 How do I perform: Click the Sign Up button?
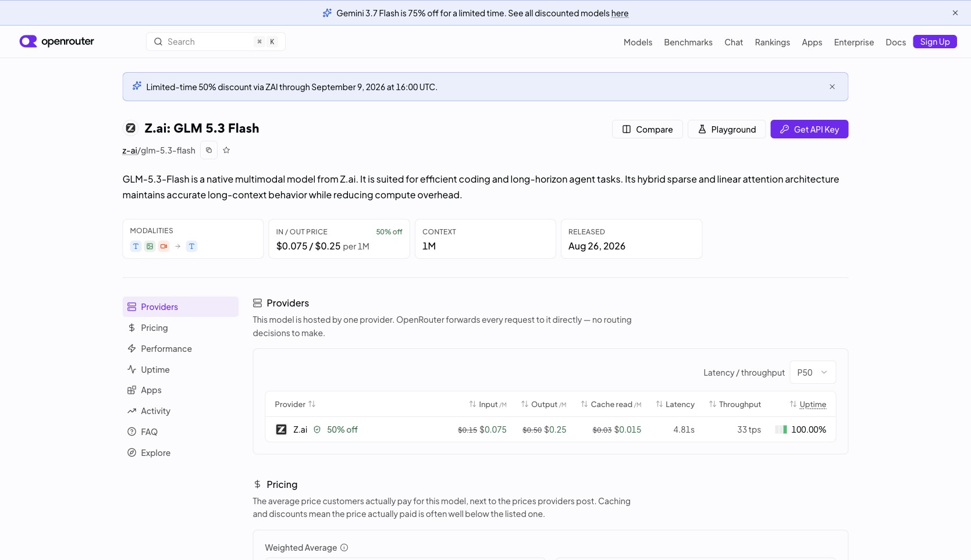(935, 42)
